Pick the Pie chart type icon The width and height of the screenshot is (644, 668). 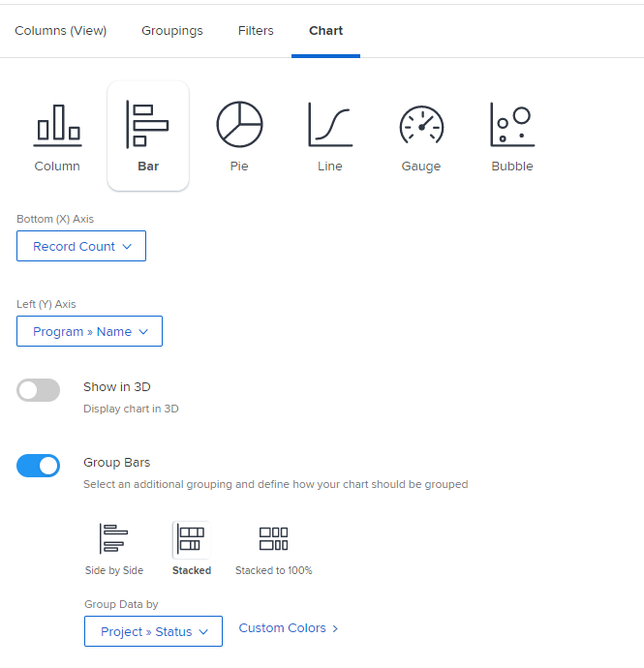pyautogui.click(x=239, y=125)
